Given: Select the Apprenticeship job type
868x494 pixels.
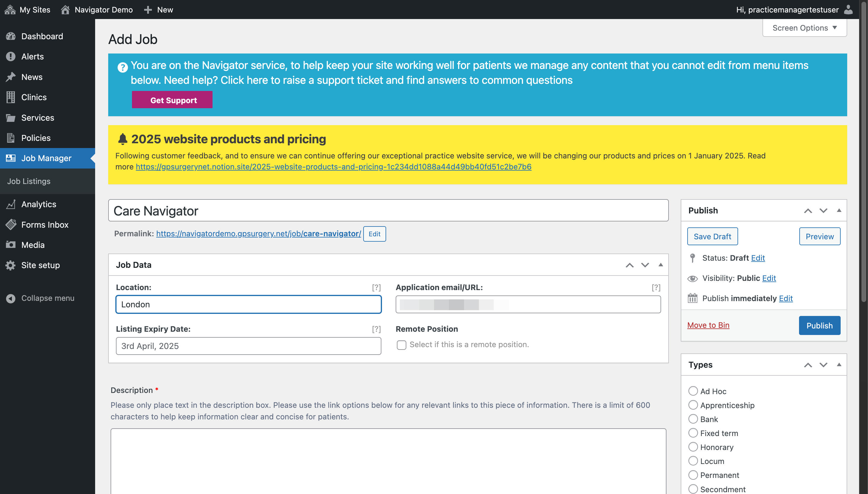Looking at the screenshot, I should tap(693, 405).
